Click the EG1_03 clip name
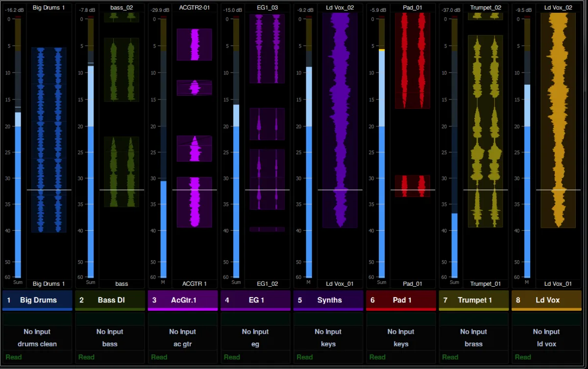This screenshot has height=369, width=588. pyautogui.click(x=268, y=7)
